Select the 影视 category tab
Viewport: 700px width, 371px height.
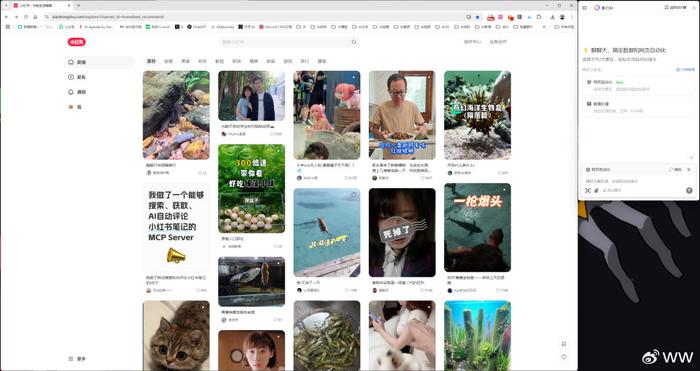click(220, 61)
